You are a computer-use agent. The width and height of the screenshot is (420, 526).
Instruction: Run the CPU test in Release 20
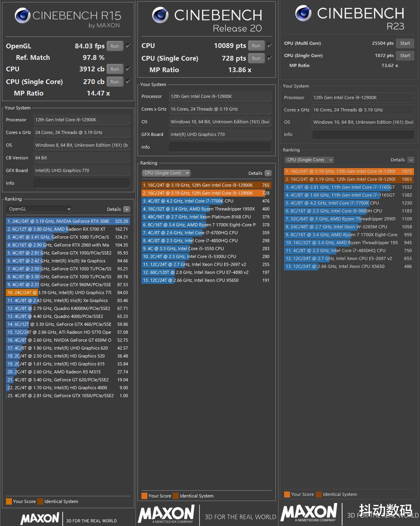coord(256,46)
